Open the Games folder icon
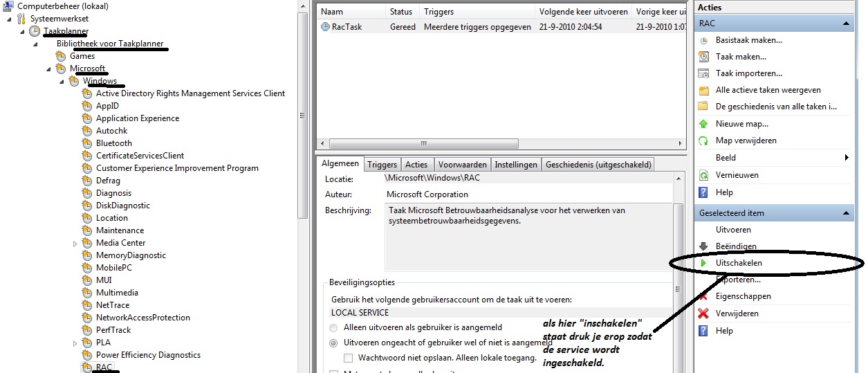The height and width of the screenshot is (373, 868). (61, 56)
